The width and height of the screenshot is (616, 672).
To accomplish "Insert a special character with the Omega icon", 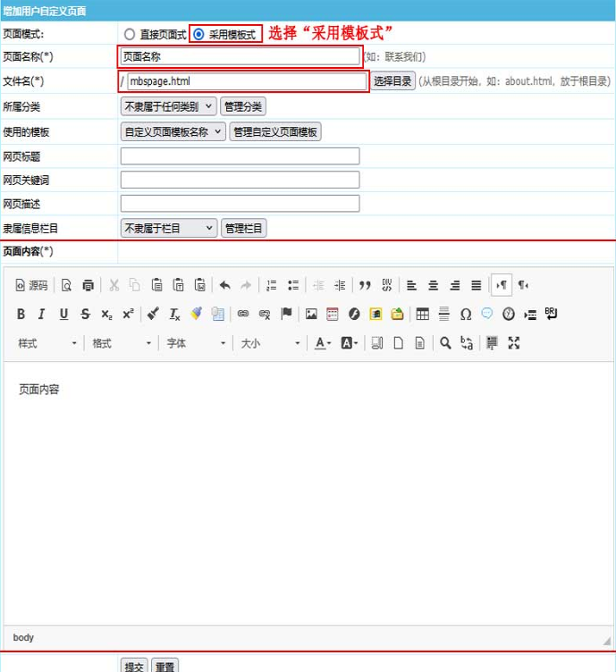I will 466,315.
